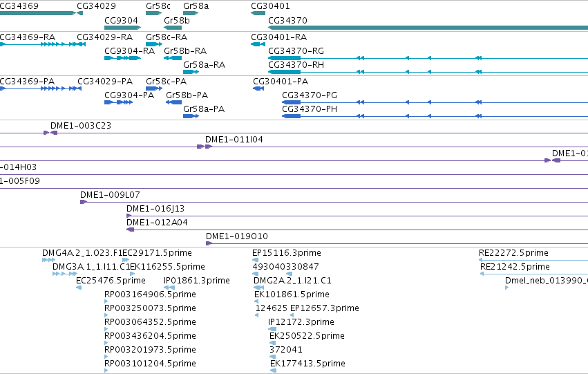Select the DME1-009L07 clone
The height and width of the screenshot is (374, 588).
tap(334, 202)
